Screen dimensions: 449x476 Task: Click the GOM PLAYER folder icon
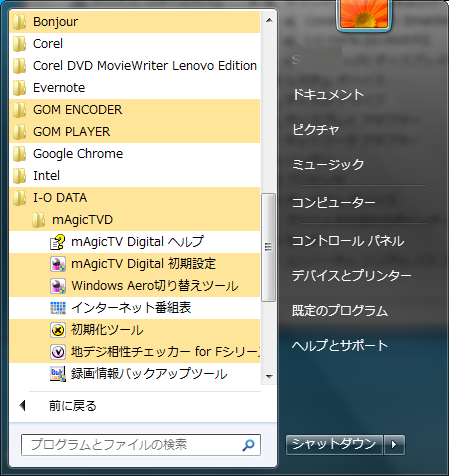19,132
